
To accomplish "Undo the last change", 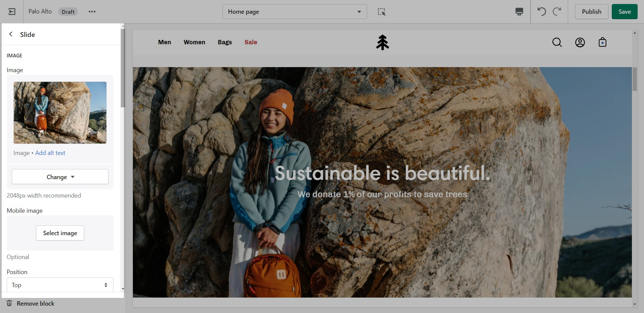I will pos(541,12).
